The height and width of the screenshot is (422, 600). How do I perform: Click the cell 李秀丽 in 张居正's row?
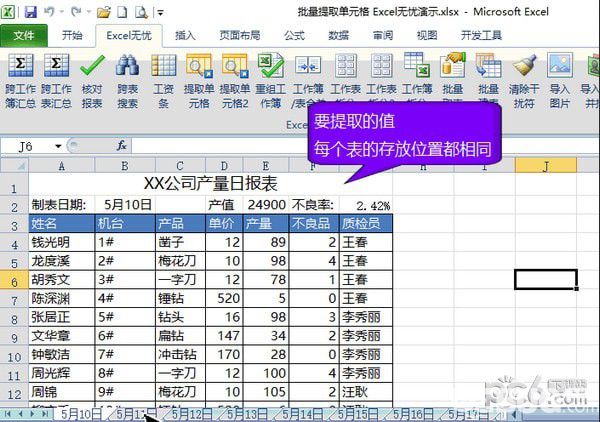(366, 317)
